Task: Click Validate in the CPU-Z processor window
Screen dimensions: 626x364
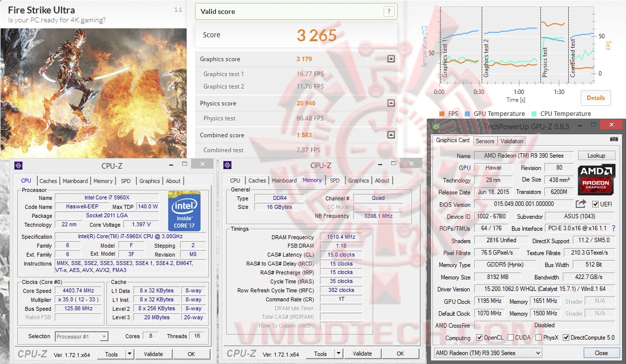Action: [153, 354]
